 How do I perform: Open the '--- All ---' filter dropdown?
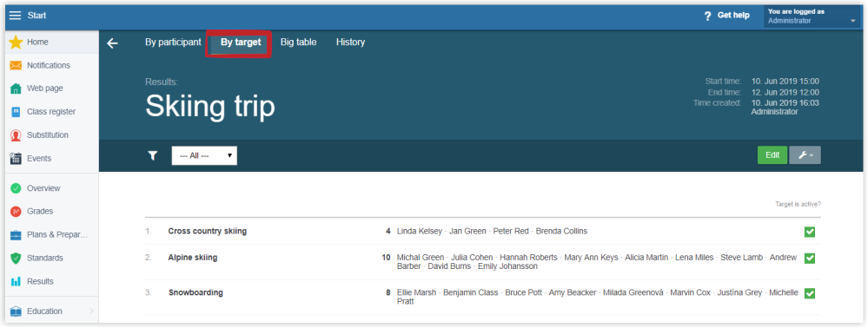tap(204, 156)
